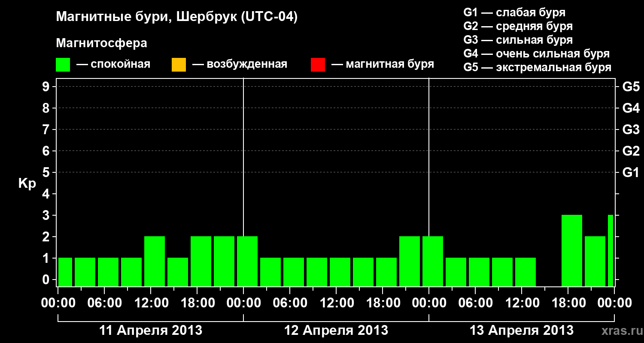Click the Kp 1 bar above 18:00 on 12 April
The width and height of the screenshot is (644, 343).
[x=386, y=272]
